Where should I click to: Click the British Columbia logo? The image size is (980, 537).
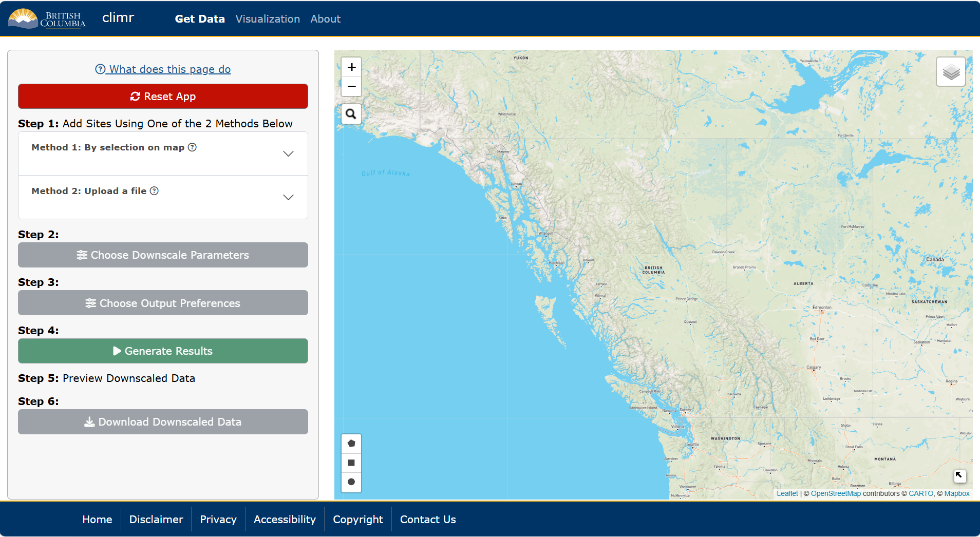click(47, 19)
